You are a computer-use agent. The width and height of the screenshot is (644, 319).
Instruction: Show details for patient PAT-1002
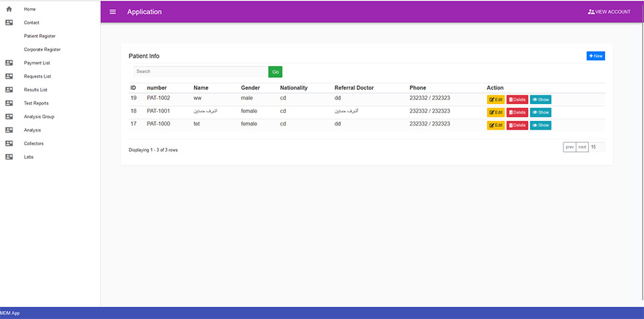[x=541, y=99]
